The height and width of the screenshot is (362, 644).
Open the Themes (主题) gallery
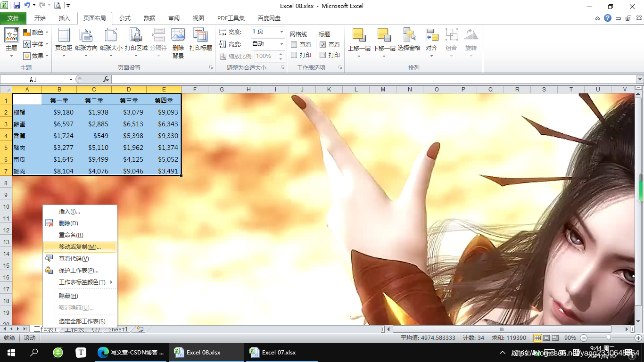(12, 42)
